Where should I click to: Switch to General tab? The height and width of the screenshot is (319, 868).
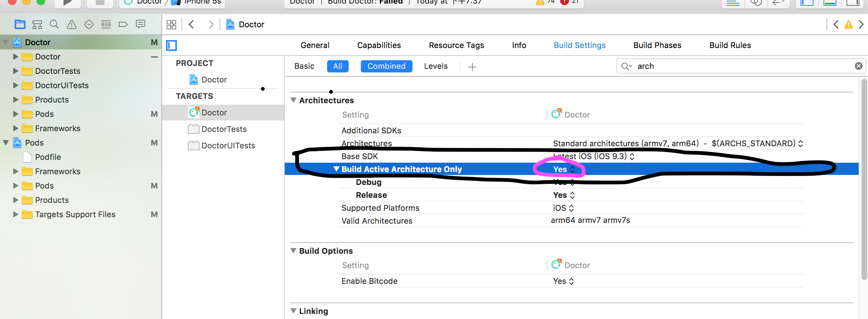315,45
